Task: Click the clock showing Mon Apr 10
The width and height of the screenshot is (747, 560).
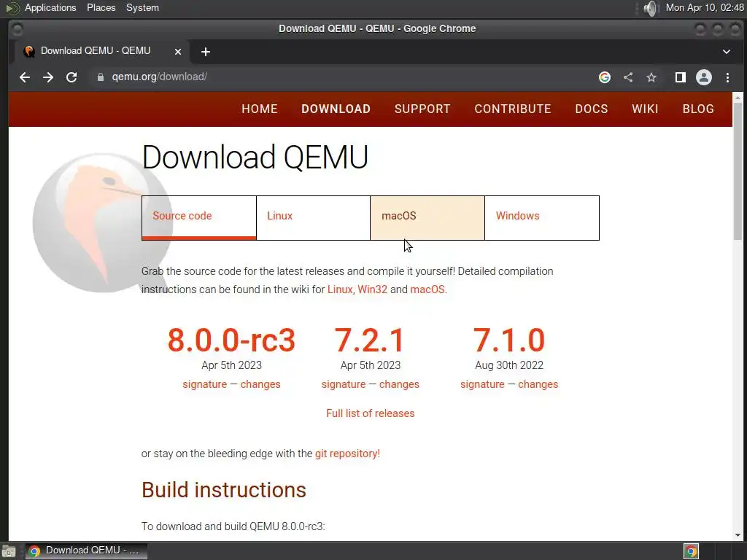Action: click(x=705, y=7)
